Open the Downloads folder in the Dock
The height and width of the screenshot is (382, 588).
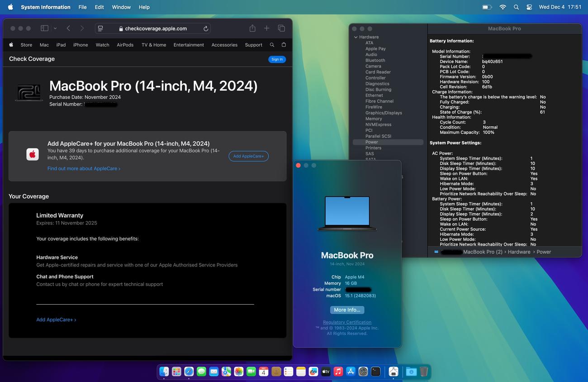point(411,372)
